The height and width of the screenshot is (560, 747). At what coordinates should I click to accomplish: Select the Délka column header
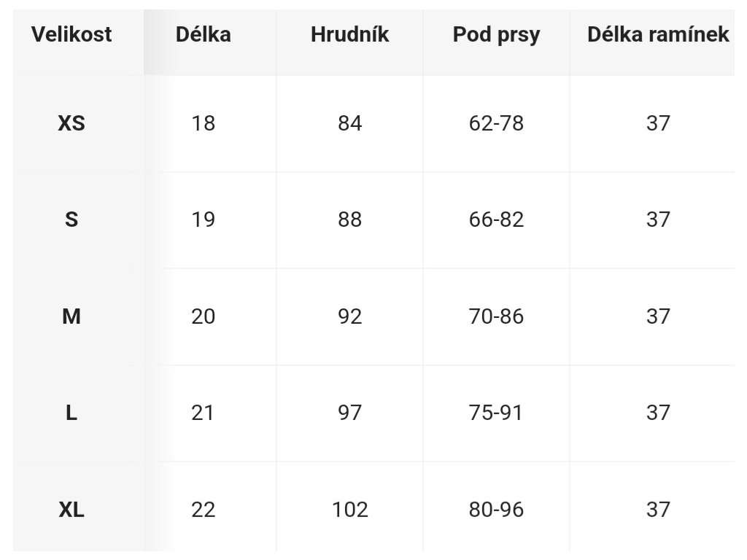tap(204, 35)
